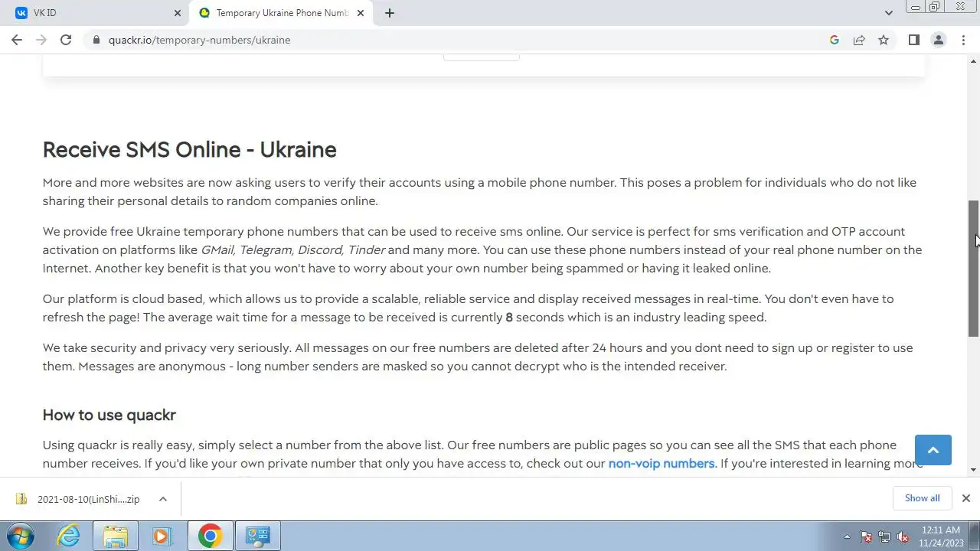Show hidden system tray icons

(847, 536)
